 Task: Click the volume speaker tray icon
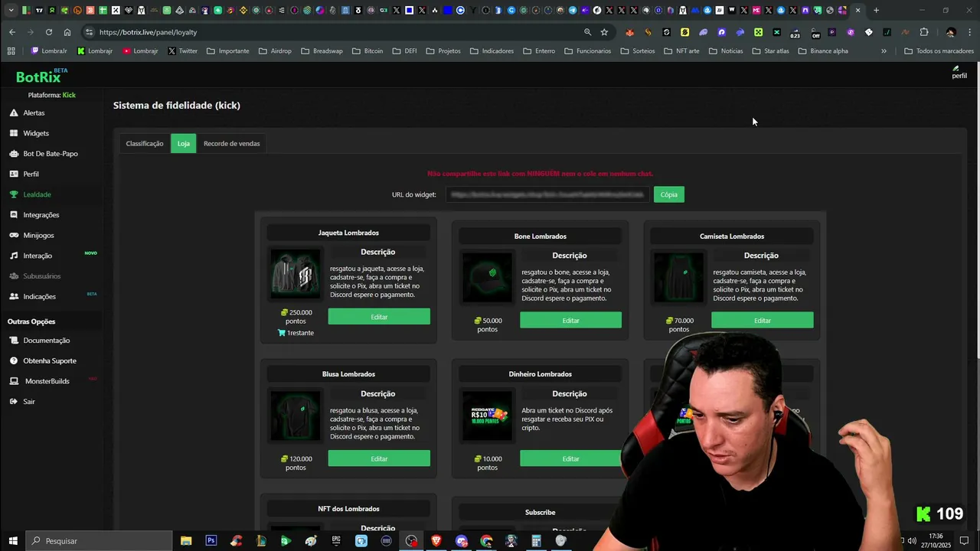[x=912, y=541]
